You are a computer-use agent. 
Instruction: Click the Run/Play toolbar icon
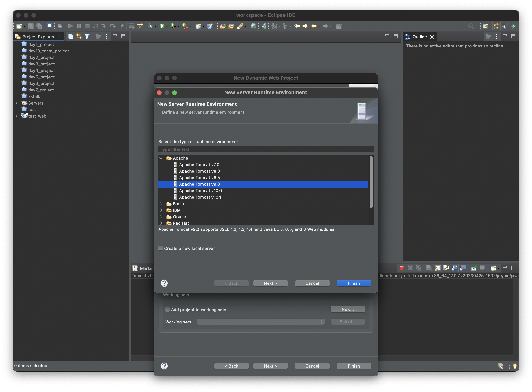coord(162,26)
